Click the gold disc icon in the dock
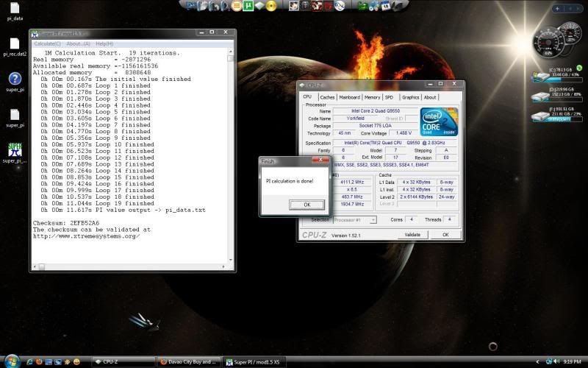The width and height of the screenshot is (588, 368). point(271,6)
